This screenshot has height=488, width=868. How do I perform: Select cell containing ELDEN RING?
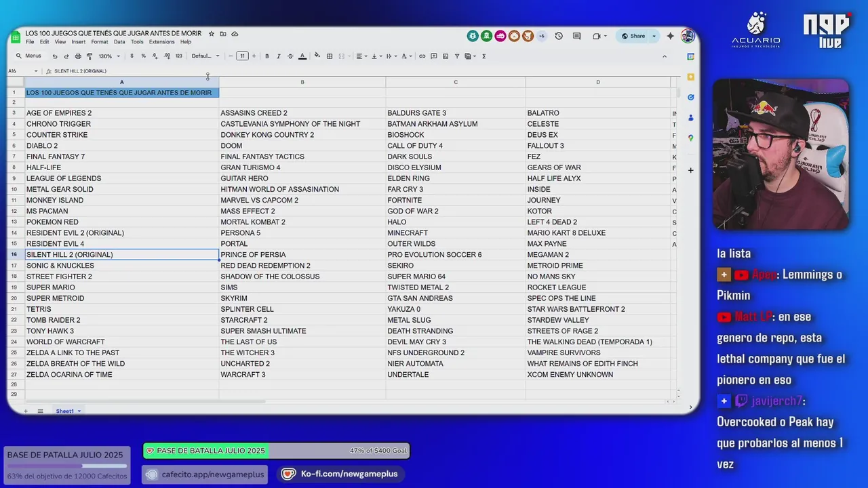pos(456,178)
